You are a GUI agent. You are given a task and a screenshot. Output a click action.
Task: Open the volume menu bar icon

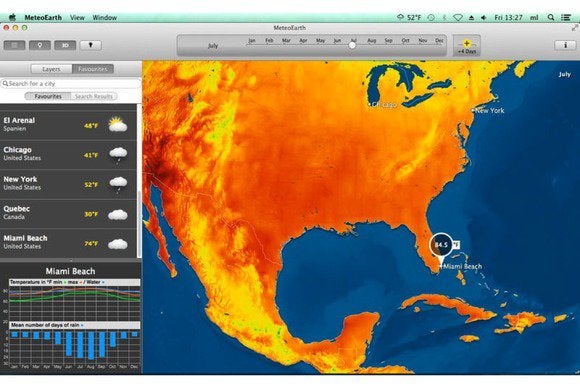coord(483,17)
